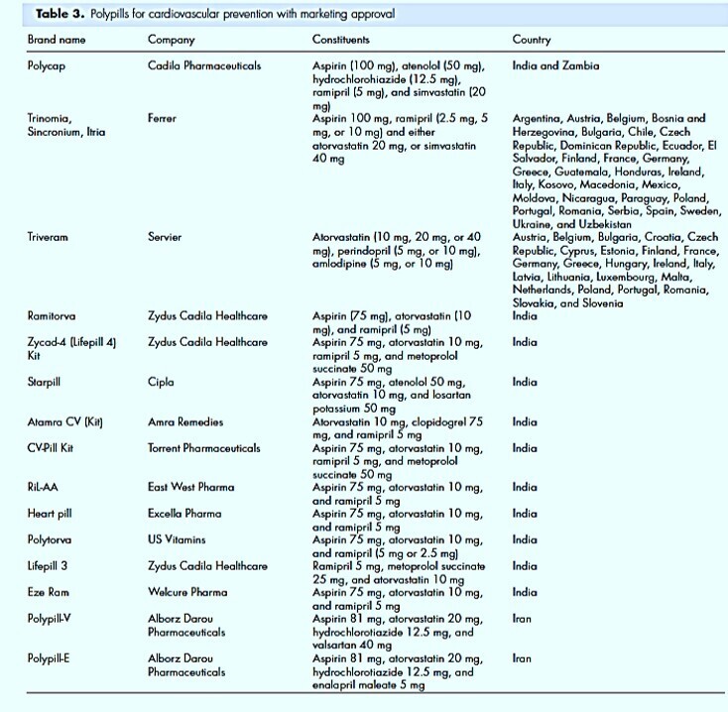Select the 'Ramitorva' brand name
728x712 pixels.
[51, 316]
